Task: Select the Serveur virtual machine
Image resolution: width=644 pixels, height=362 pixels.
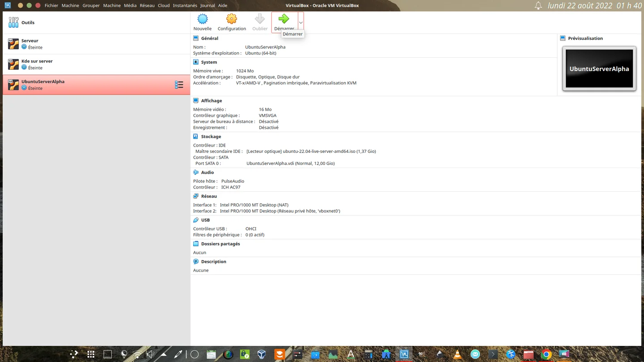Action: coord(97,44)
